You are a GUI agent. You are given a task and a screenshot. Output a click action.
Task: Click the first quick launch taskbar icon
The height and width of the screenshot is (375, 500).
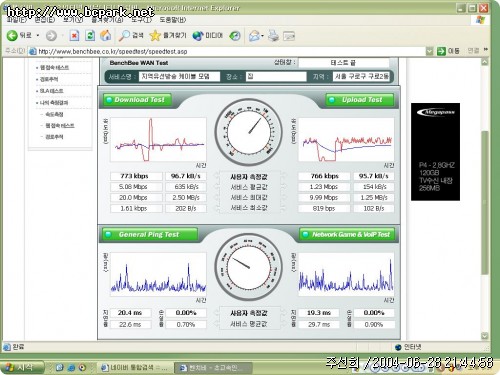(60, 368)
